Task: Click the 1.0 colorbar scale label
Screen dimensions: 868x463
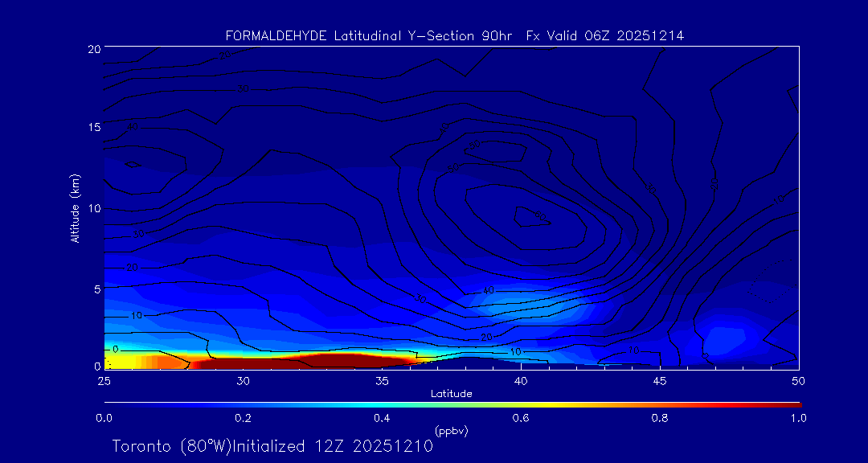Action: click(798, 418)
